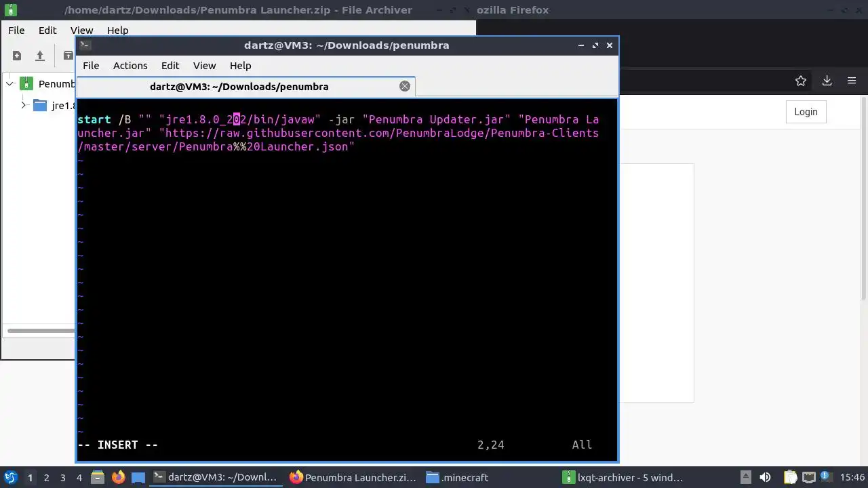
Task: Switch to virtual desktop 3
Action: [62, 478]
